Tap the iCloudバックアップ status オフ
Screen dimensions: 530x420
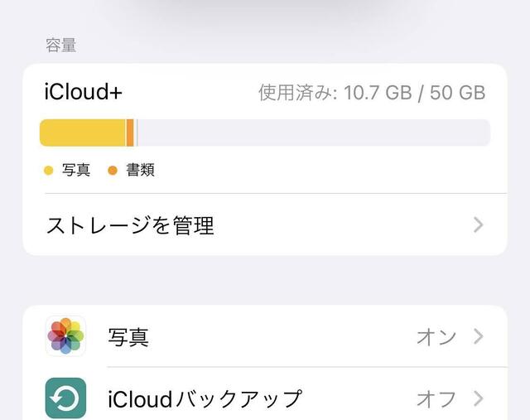[x=436, y=398]
